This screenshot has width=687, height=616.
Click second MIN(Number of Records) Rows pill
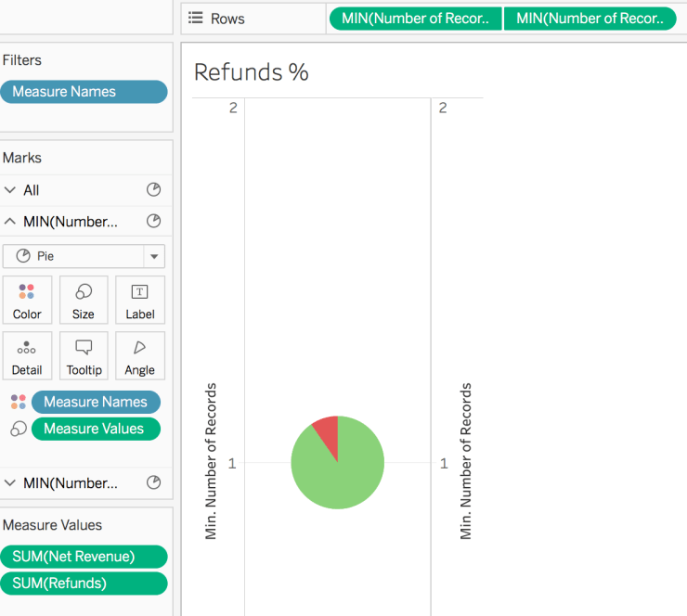click(x=590, y=19)
